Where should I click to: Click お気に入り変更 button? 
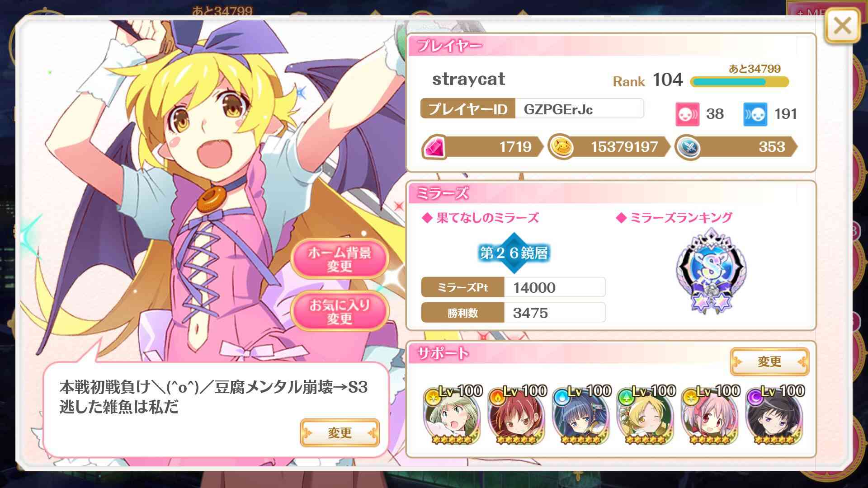coord(340,311)
